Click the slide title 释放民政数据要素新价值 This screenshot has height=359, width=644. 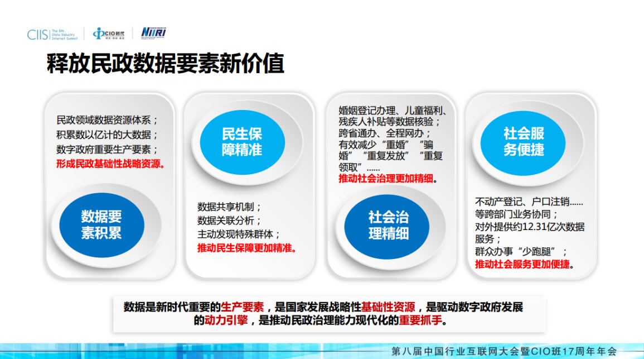click(166, 64)
